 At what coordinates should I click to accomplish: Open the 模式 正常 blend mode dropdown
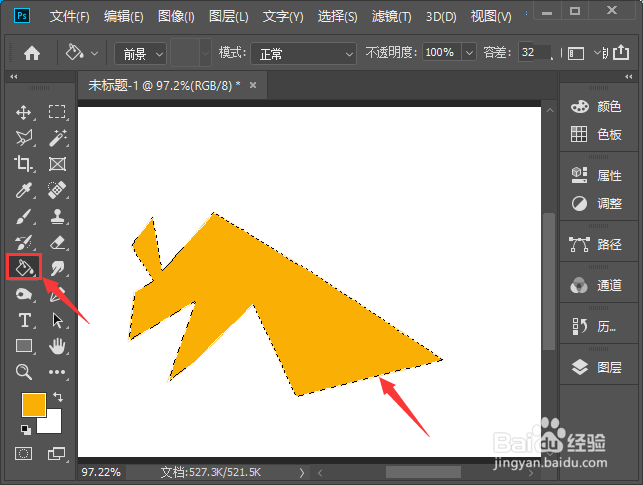(303, 53)
